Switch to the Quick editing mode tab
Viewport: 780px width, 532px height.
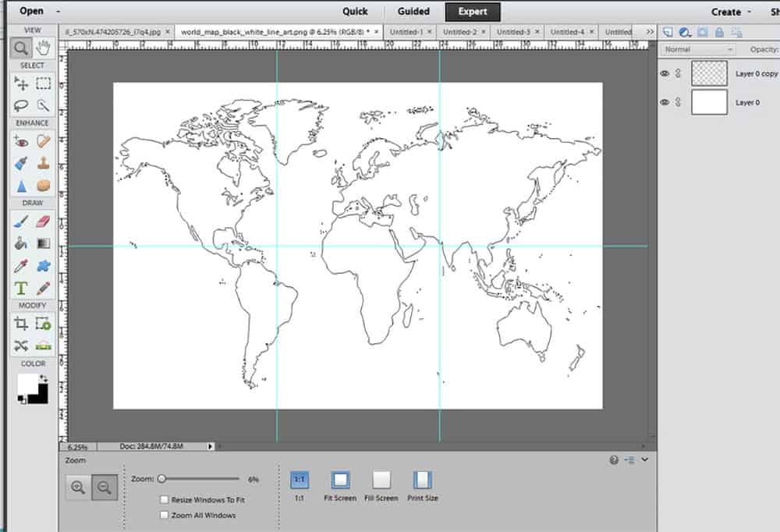(x=355, y=11)
